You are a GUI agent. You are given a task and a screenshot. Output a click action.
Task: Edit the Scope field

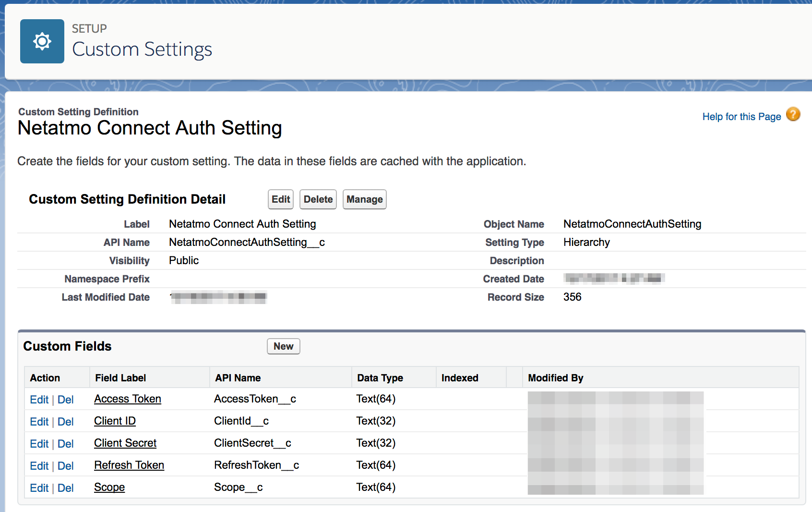click(x=39, y=488)
